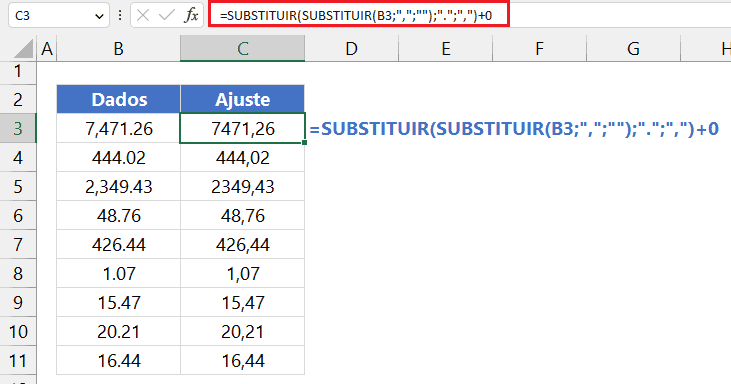The height and width of the screenshot is (384, 731).
Task: Click cell with value 15,47
Action: [x=242, y=302]
